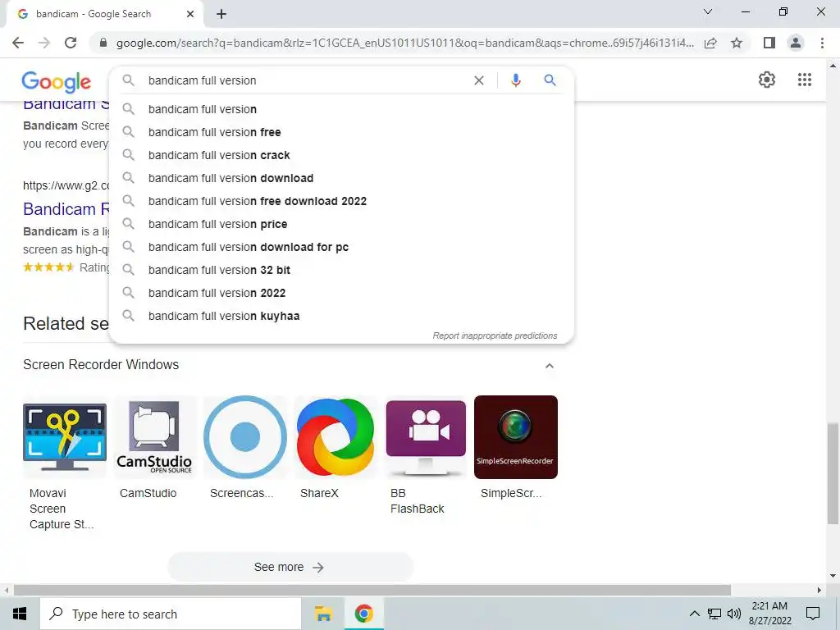Click the Google logo

57,82
